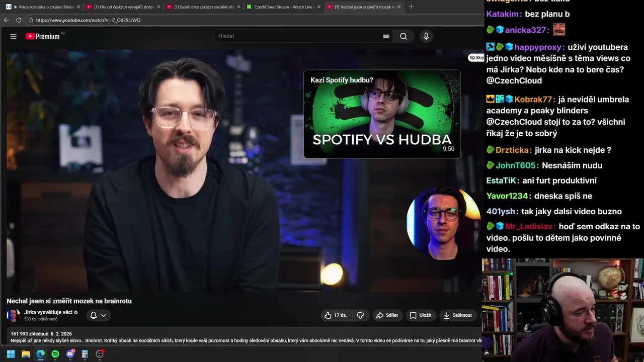The height and width of the screenshot is (362, 644).
Task: Click Yavor1234 username in chat
Action: point(508,196)
